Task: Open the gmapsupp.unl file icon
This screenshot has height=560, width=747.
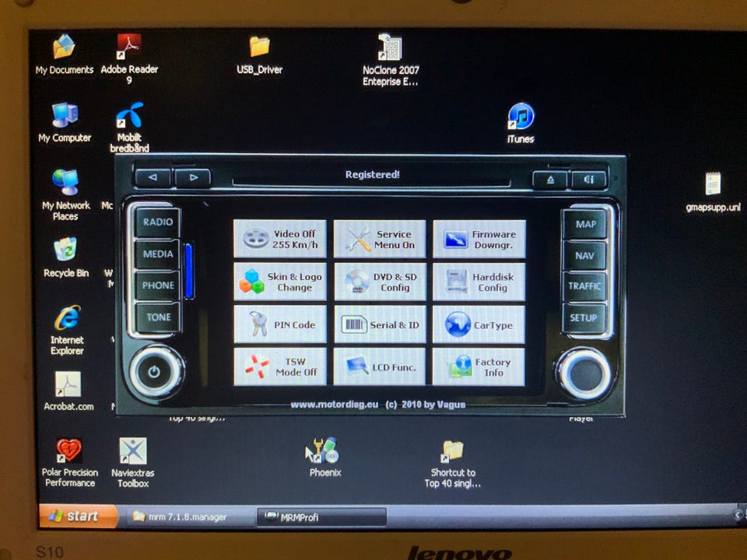Action: tap(714, 191)
